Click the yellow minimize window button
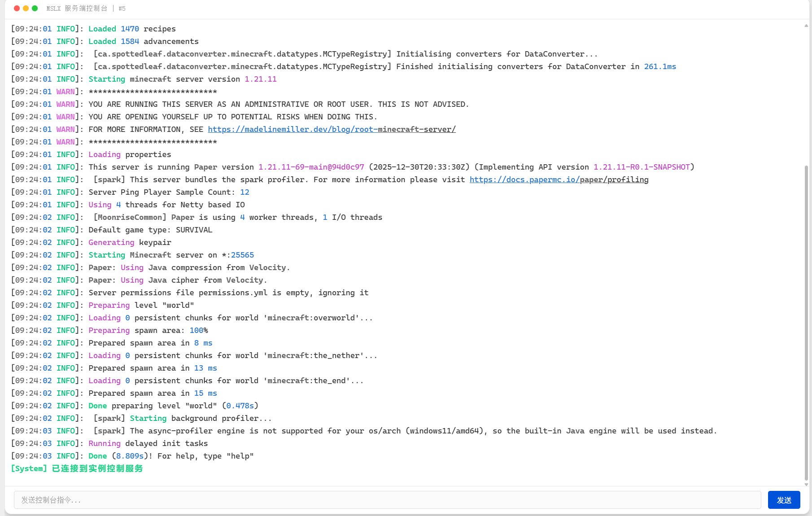 click(x=26, y=9)
